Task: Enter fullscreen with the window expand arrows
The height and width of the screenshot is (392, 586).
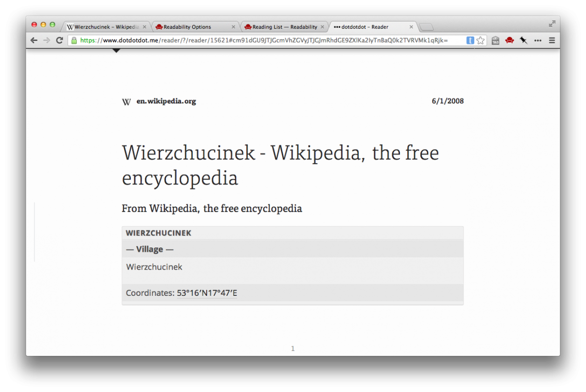Action: click(552, 23)
